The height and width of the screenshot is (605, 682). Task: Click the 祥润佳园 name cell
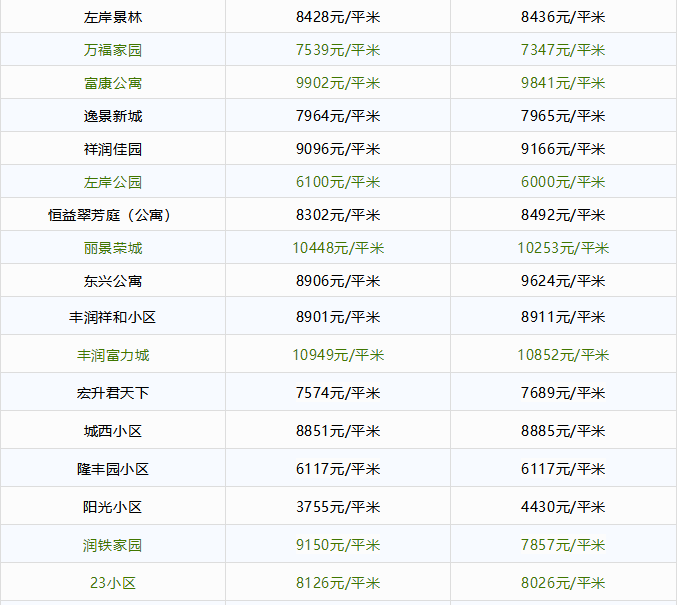113,149
